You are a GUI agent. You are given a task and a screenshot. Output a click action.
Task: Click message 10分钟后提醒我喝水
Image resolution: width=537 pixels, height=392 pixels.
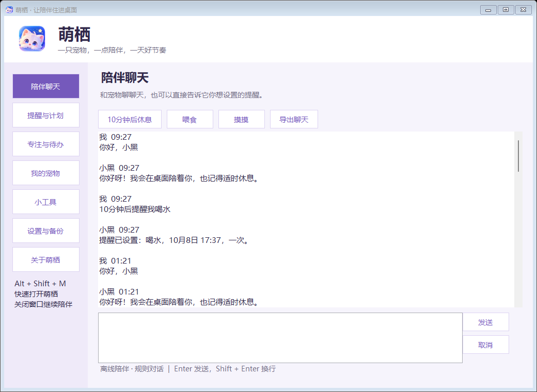coord(135,209)
